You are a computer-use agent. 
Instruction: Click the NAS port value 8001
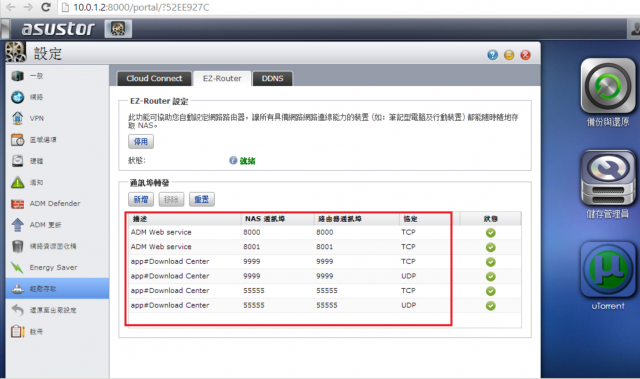coord(251,247)
